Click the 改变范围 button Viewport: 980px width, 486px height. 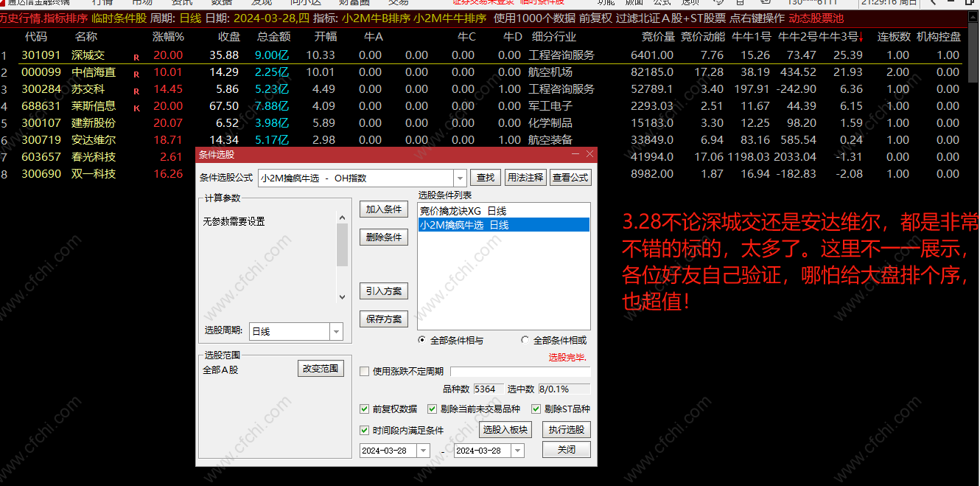click(x=321, y=369)
